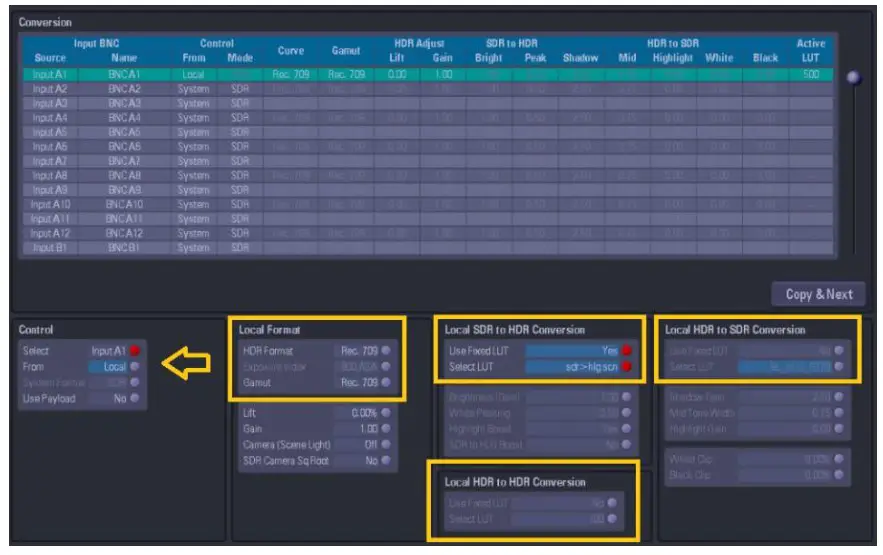This screenshot has width=883, height=555.
Task: Click the dot beside White Clip
Action: (839, 459)
